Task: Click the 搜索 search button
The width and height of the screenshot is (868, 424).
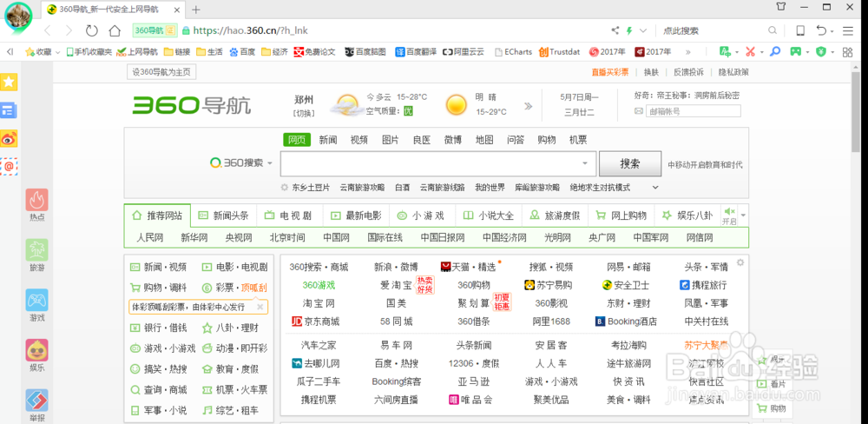Action: (x=630, y=163)
